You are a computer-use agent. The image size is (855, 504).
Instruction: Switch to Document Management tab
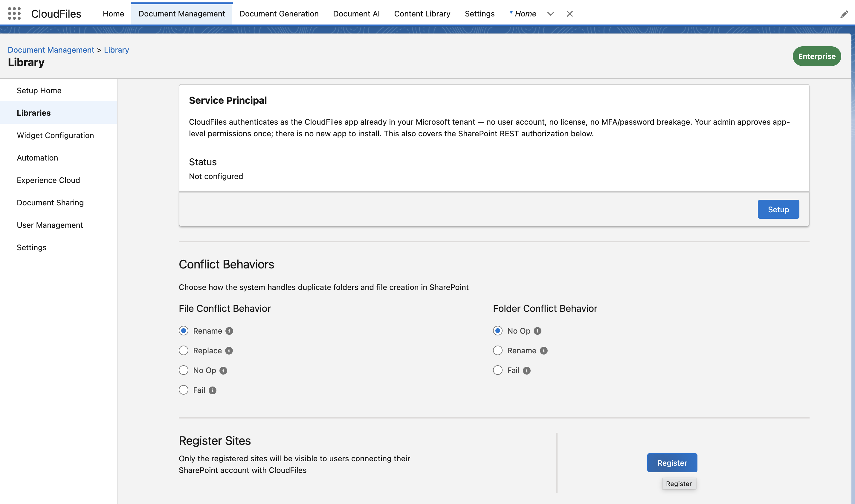click(x=182, y=13)
